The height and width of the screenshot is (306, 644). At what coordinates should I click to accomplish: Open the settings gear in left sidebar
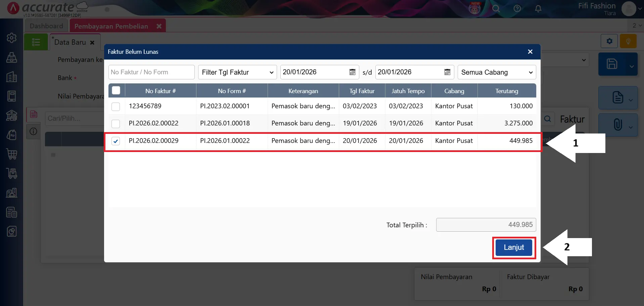pos(12,38)
